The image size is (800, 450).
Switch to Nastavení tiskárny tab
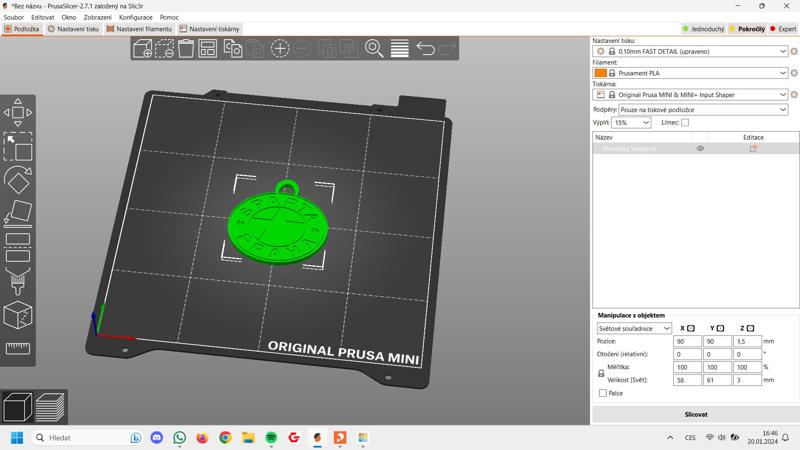click(x=209, y=29)
